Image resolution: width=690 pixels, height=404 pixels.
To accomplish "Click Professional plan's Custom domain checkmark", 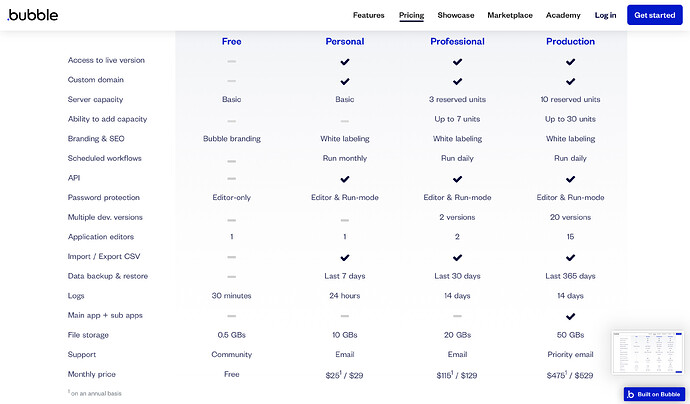I will [457, 81].
